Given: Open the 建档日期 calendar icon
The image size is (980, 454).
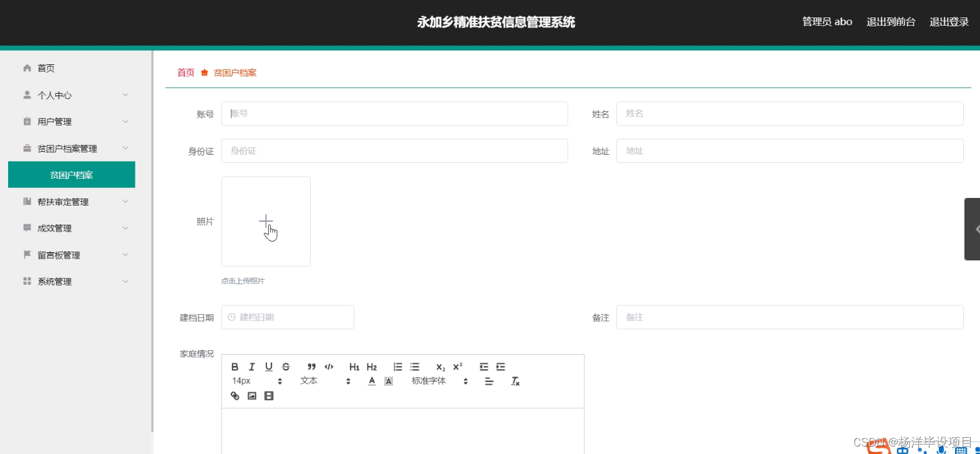Looking at the screenshot, I should [231, 317].
